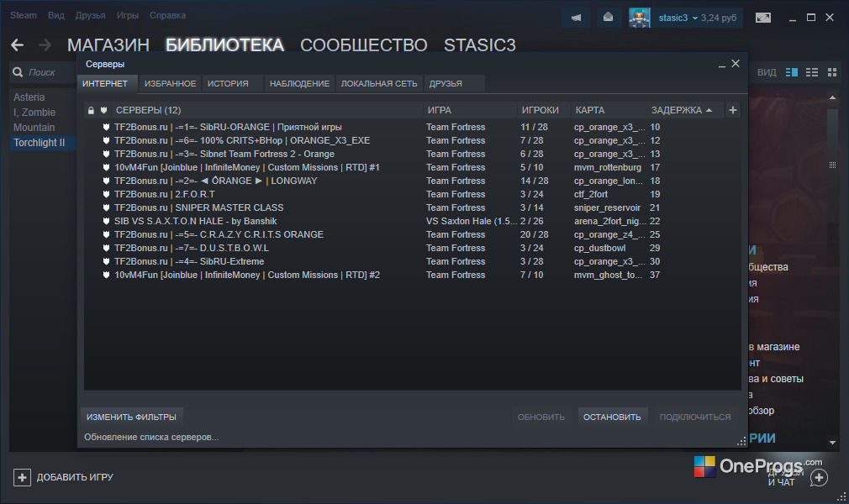Image resolution: width=849 pixels, height=504 pixels.
Task: Select list view icon in library
Action: tap(812, 72)
